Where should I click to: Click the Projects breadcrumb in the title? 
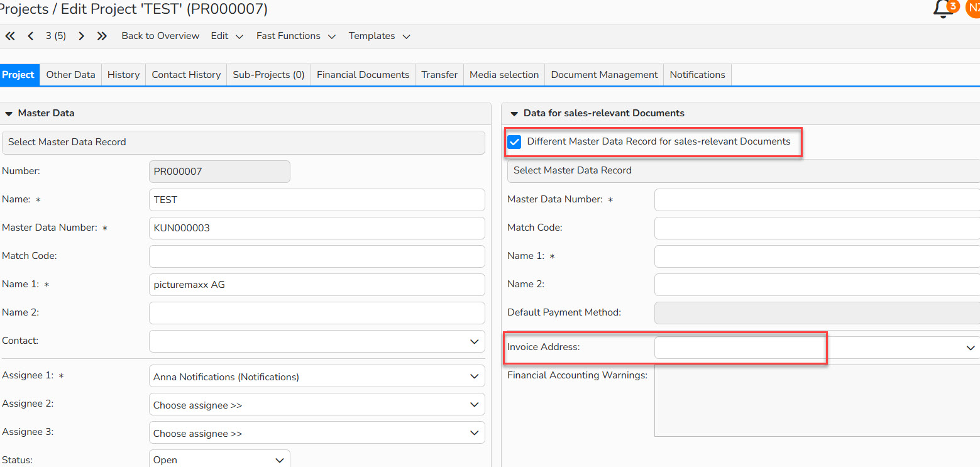(24, 9)
